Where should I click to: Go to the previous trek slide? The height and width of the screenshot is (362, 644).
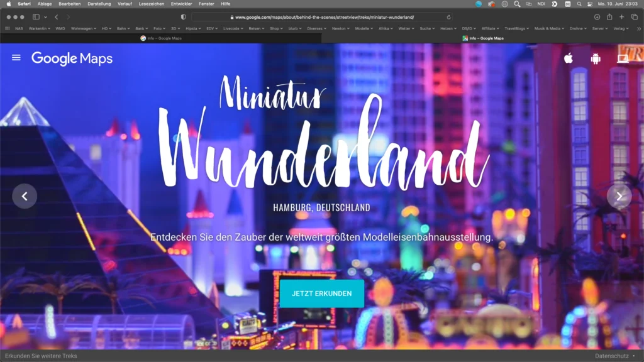point(25,196)
